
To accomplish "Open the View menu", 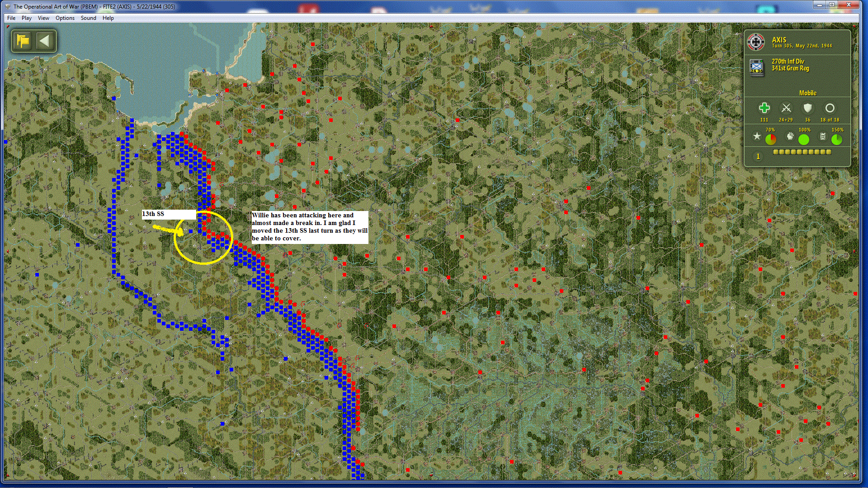I will (43, 18).
